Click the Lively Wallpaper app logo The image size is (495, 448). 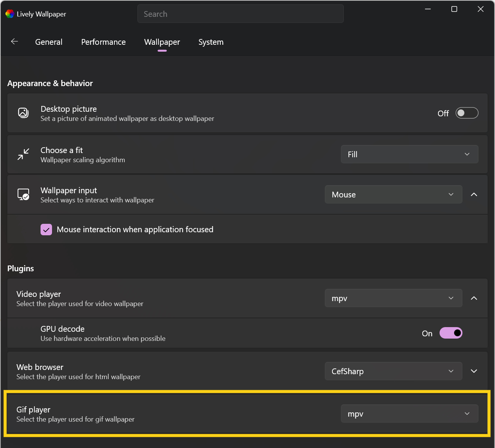coord(9,13)
